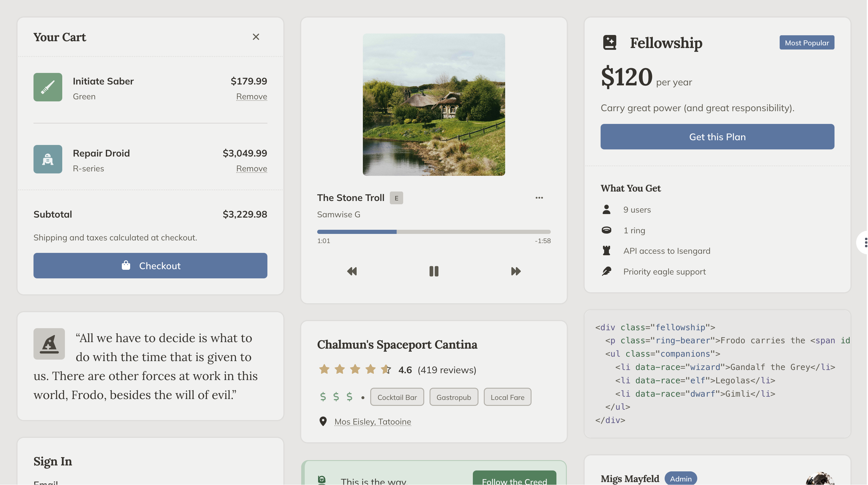Image resolution: width=868 pixels, height=485 pixels.
Task: Skip back to previous track
Action: pos(352,271)
